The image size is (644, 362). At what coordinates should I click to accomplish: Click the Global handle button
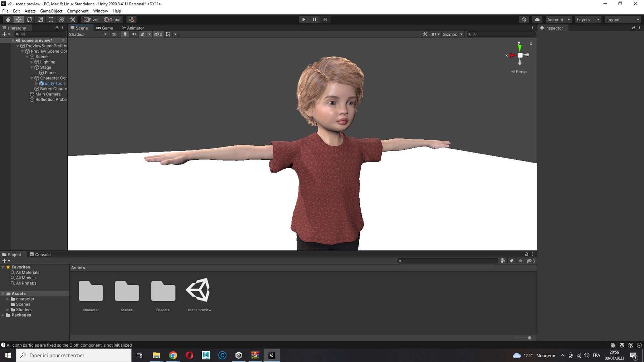(x=113, y=19)
